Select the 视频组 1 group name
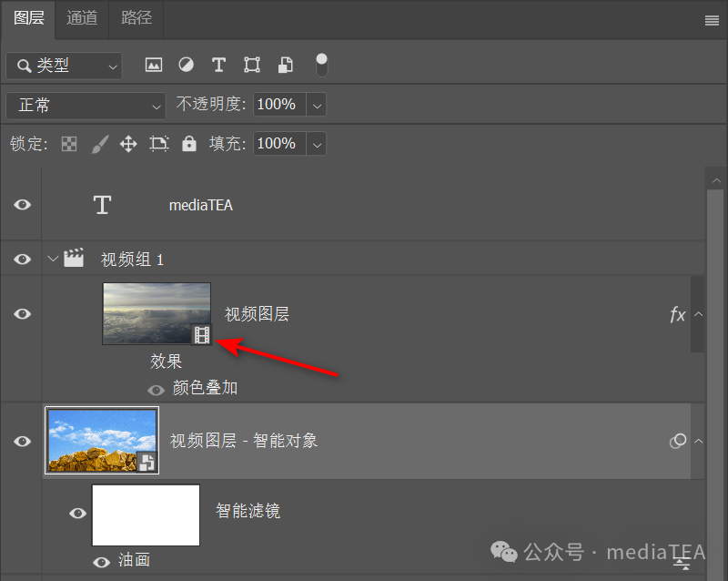Viewport: 728px width, 581px height. (132, 260)
